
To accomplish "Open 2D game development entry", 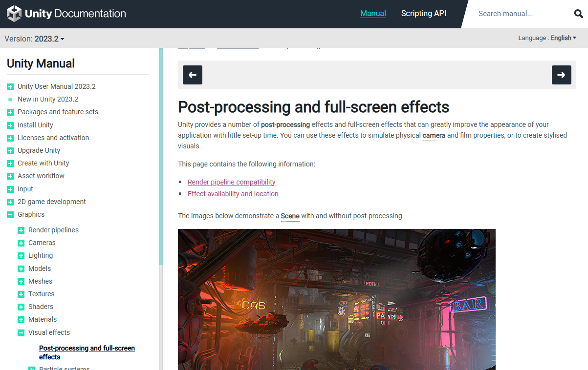I will tap(52, 202).
